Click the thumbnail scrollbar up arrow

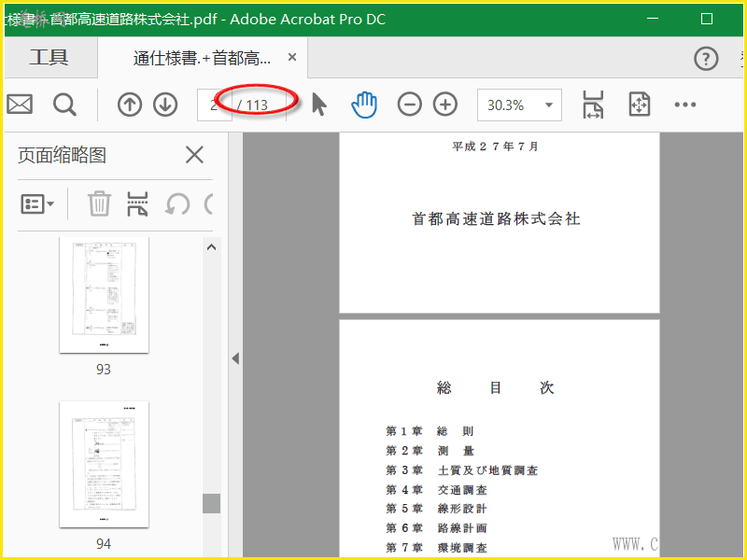pos(212,247)
